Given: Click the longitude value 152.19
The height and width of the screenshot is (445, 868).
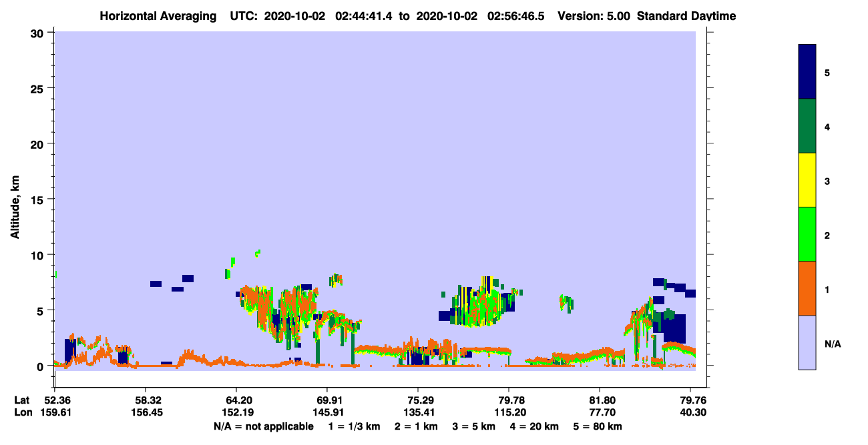Looking at the screenshot, I should click(x=236, y=412).
